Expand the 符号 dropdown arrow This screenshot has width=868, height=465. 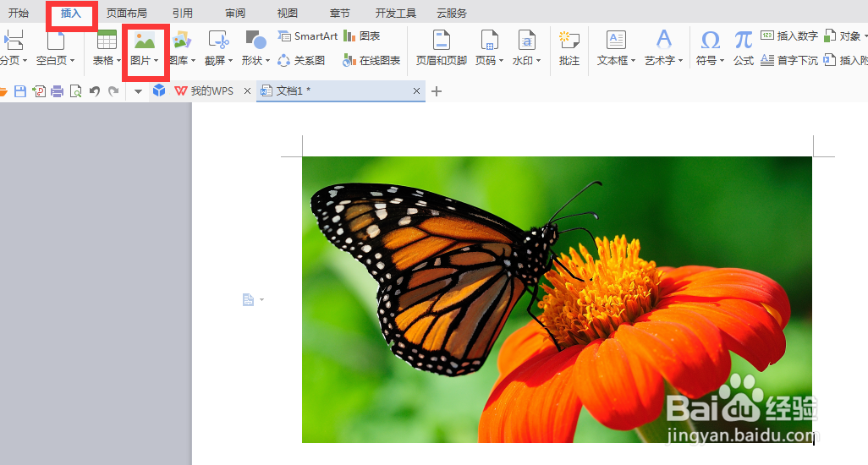pyautogui.click(x=722, y=61)
